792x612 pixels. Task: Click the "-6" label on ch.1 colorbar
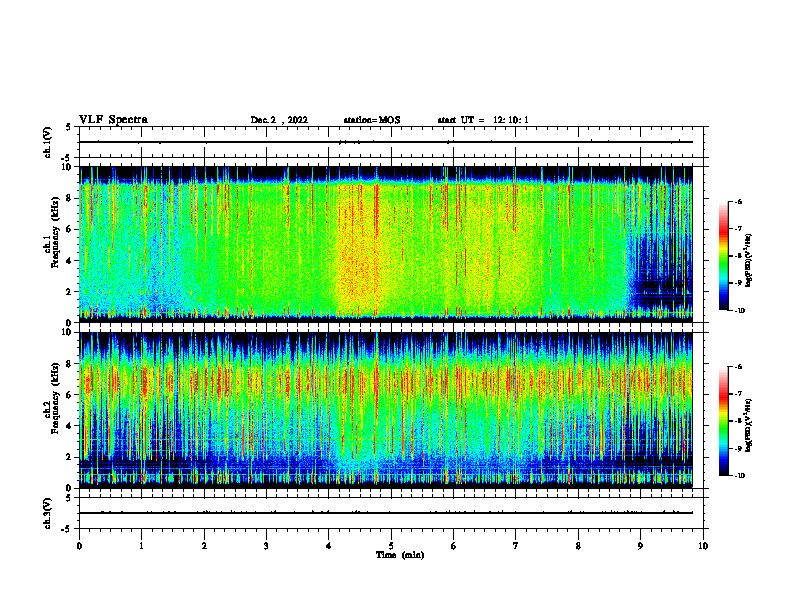[x=738, y=202]
